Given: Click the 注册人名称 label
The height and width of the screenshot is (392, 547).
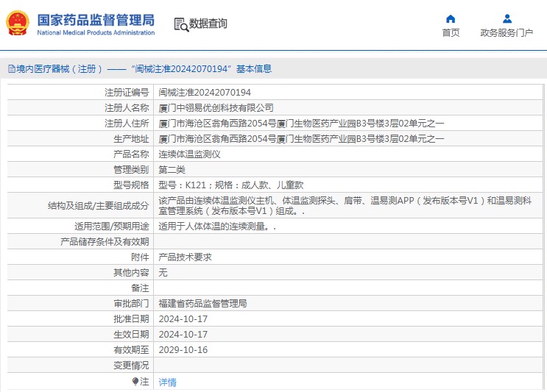Looking at the screenshot, I should pyautogui.click(x=127, y=108).
